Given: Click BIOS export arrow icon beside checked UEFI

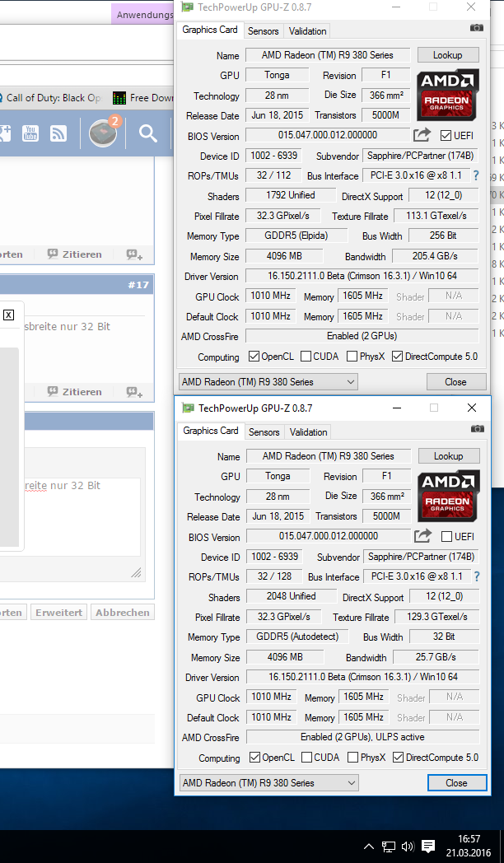Looking at the screenshot, I should click(422, 135).
